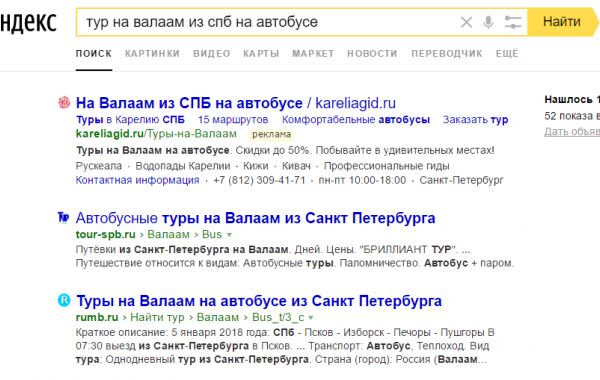Expand dropdown arrow next to tour-spb.ru Bus
Viewport: 600px width, 380px height.
230,235
